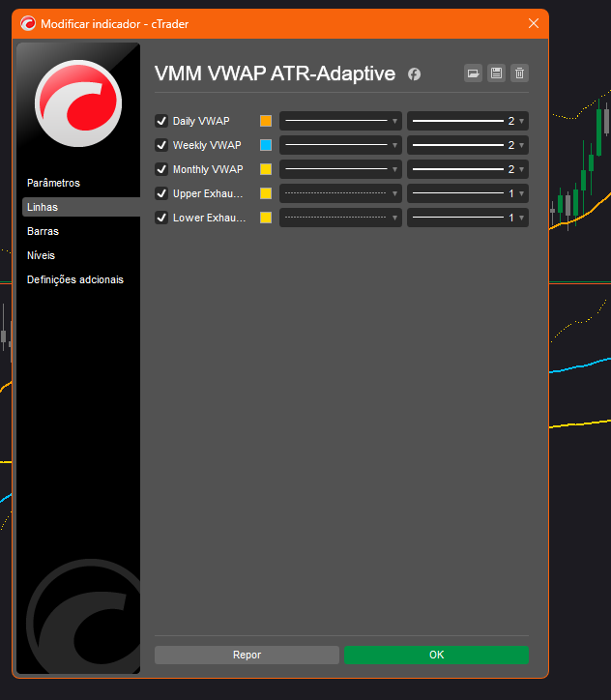Go to the Níveis section
The image size is (611, 700).
(x=41, y=255)
